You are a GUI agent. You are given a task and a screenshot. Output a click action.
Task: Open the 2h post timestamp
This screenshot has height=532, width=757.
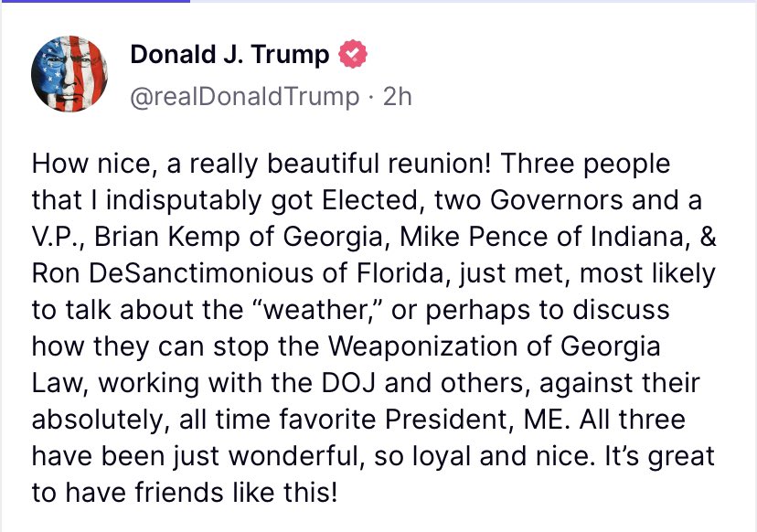pyautogui.click(x=398, y=97)
